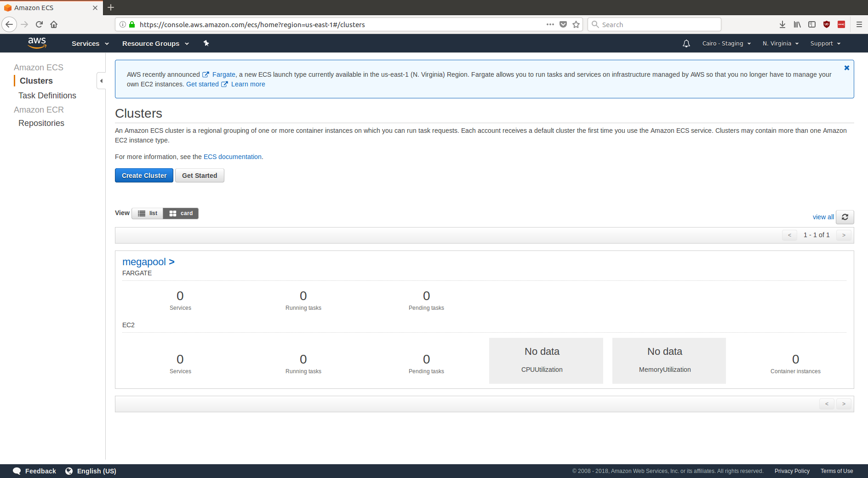Reload the current browser page
The width and height of the screenshot is (868, 478).
(x=39, y=24)
